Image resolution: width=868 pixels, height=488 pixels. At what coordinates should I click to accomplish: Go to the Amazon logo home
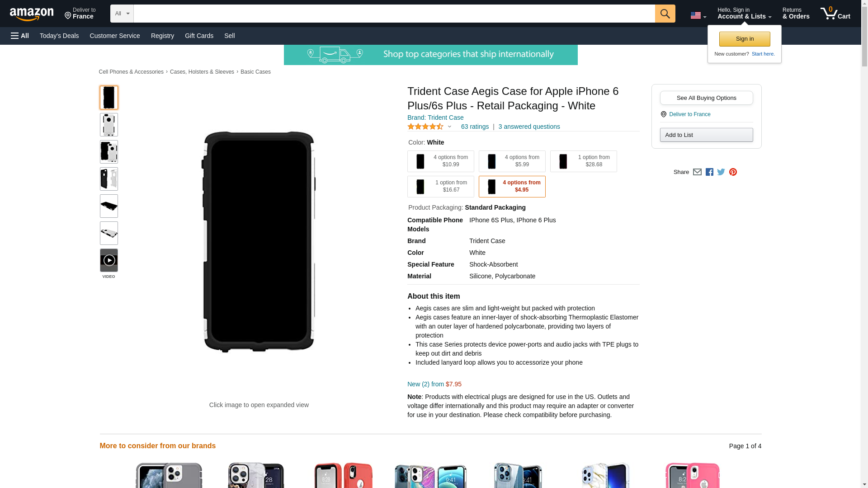point(32,14)
